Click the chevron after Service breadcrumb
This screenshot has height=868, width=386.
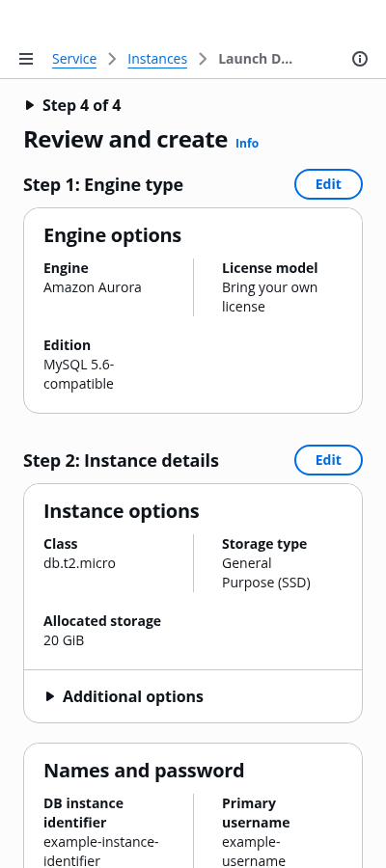coord(112,59)
